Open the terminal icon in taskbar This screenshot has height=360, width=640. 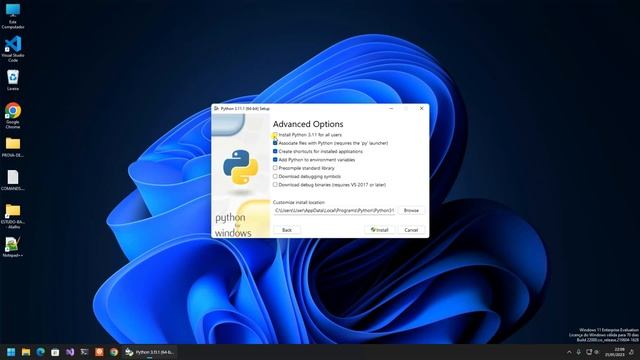click(84, 352)
